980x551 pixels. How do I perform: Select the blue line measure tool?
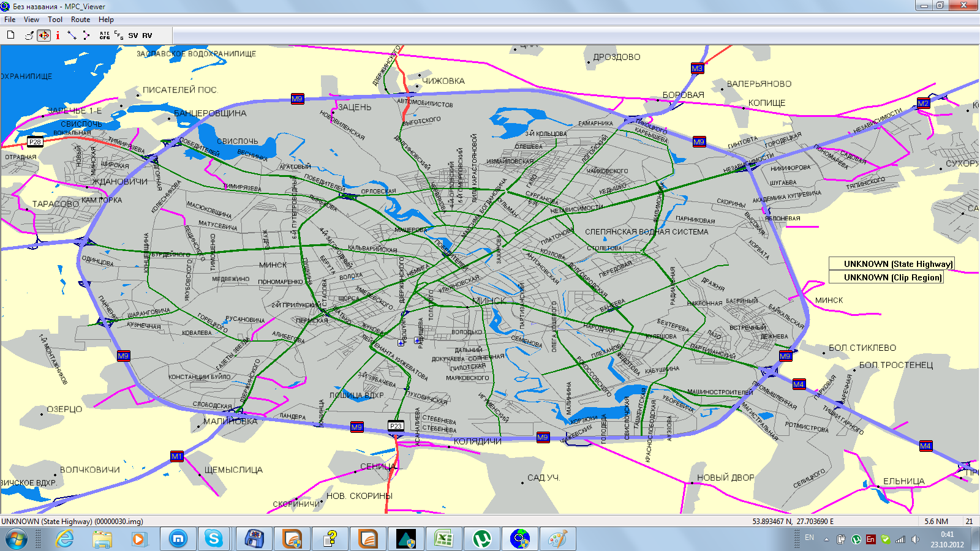click(72, 36)
